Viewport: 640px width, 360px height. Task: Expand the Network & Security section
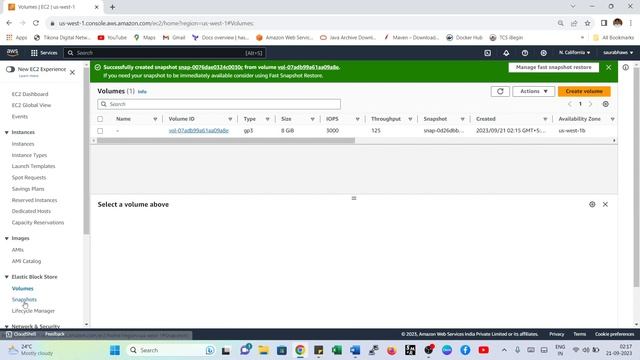tap(7, 327)
